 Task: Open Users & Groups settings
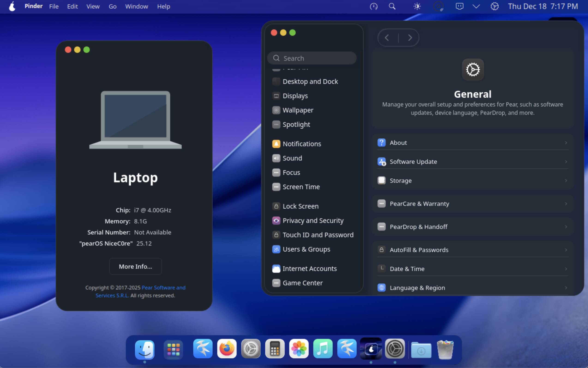[x=306, y=249]
